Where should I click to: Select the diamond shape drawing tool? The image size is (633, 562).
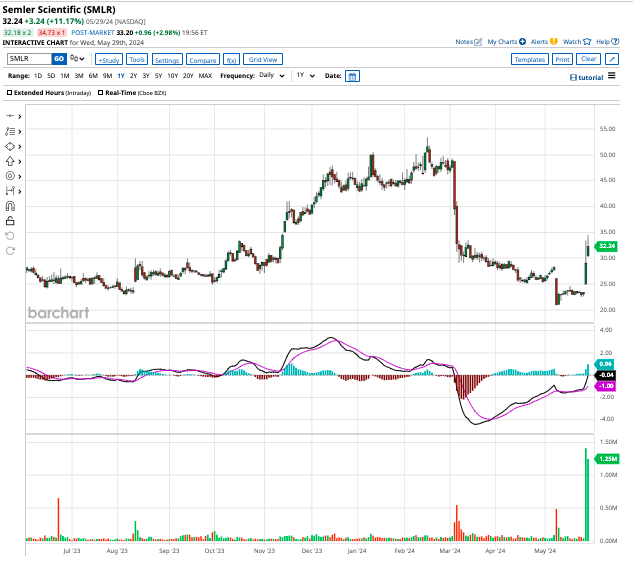pyautogui.click(x=10, y=145)
